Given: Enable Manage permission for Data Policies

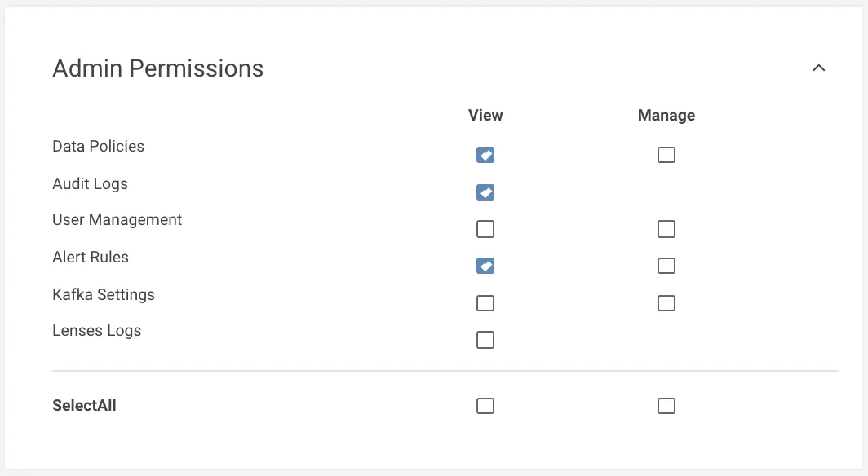Looking at the screenshot, I should point(666,154).
